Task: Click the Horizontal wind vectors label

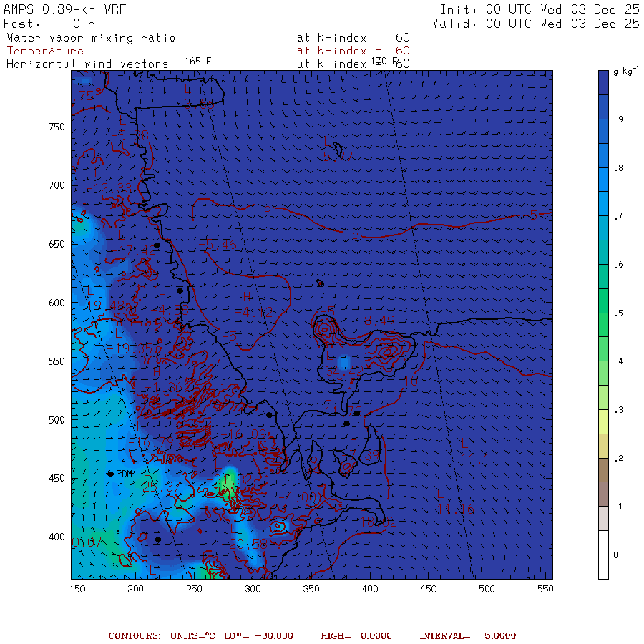Action: [x=87, y=64]
